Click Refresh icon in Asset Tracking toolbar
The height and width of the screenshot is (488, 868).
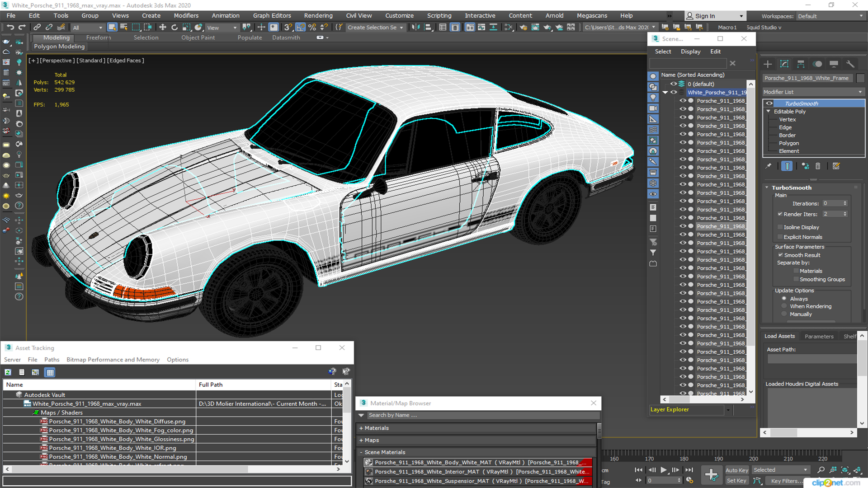(8, 372)
